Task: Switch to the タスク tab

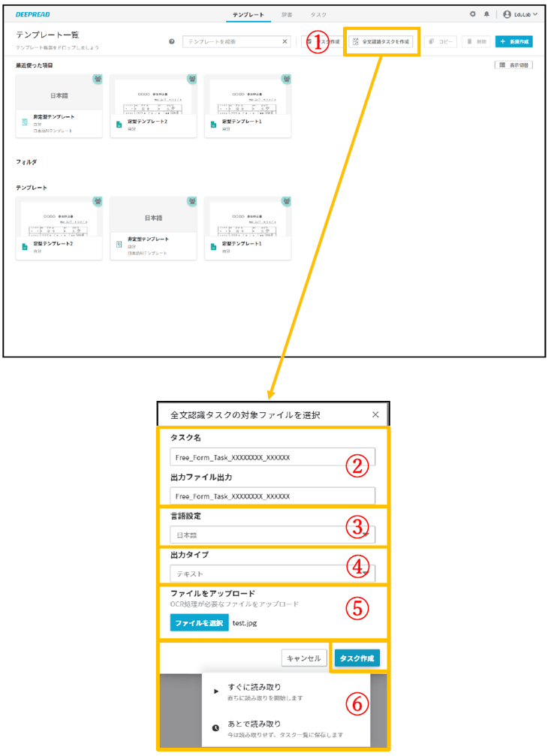Action: [318, 14]
